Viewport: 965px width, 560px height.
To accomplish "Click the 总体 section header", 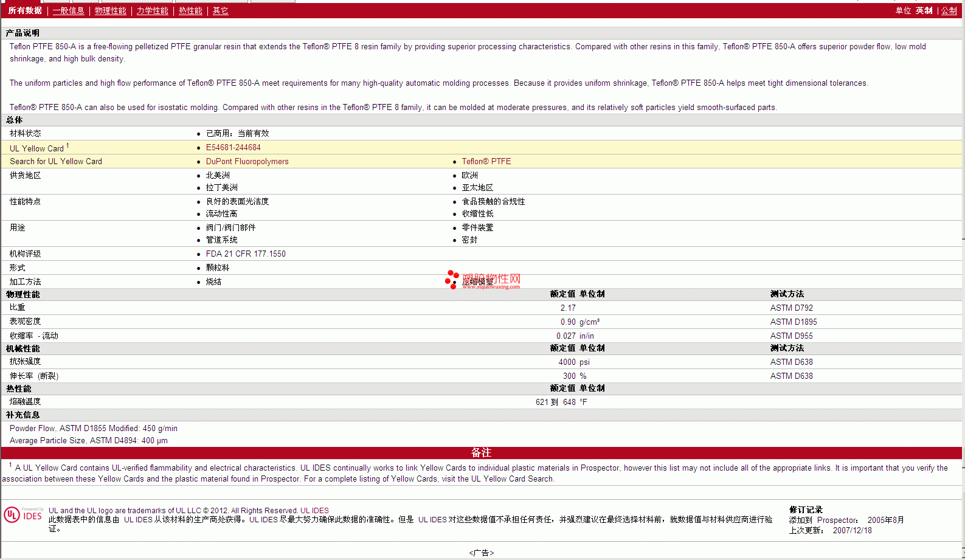I will tap(14, 120).
